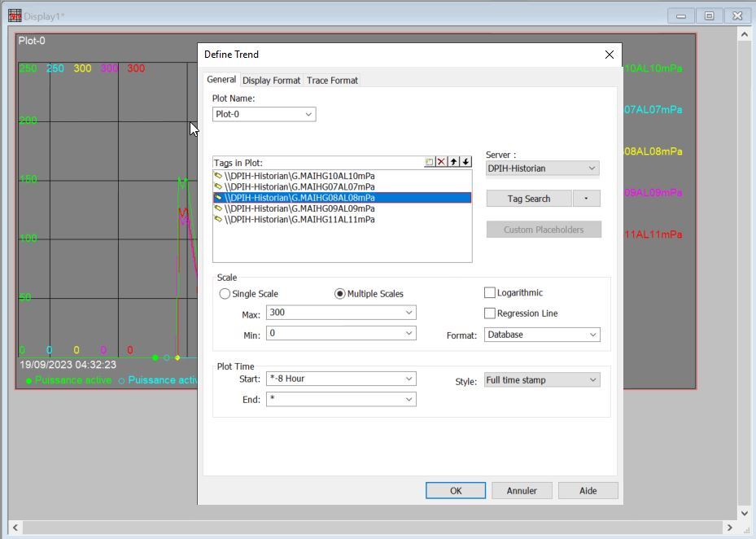
Task: Click the Tag Search button
Action: 528,199
